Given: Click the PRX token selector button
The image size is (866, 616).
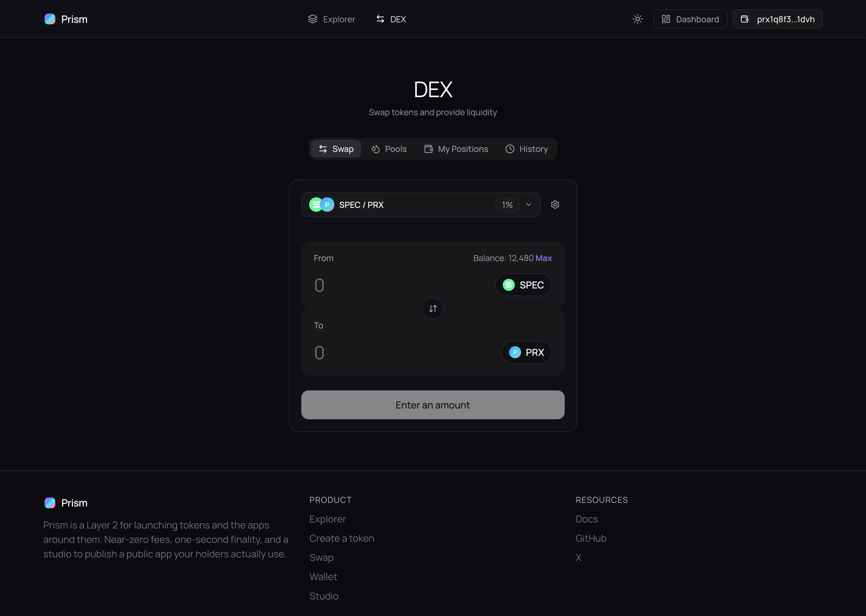Looking at the screenshot, I should click(x=526, y=353).
